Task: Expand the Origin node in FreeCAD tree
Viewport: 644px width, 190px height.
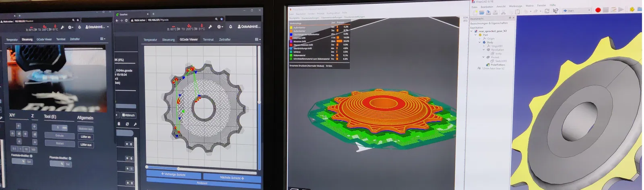Action: (x=479, y=39)
